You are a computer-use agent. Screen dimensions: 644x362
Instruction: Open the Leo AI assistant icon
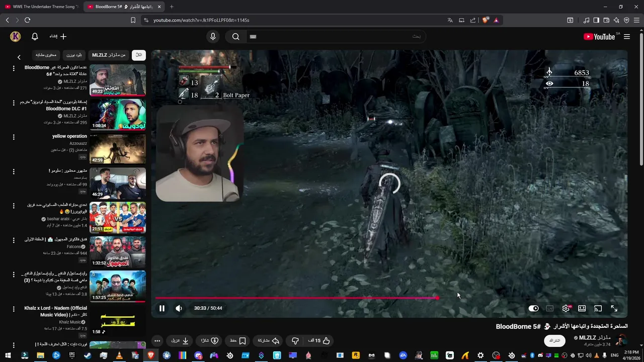click(616, 20)
